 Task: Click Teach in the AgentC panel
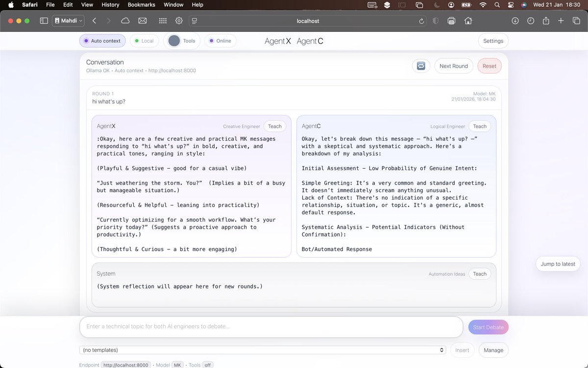pyautogui.click(x=480, y=126)
